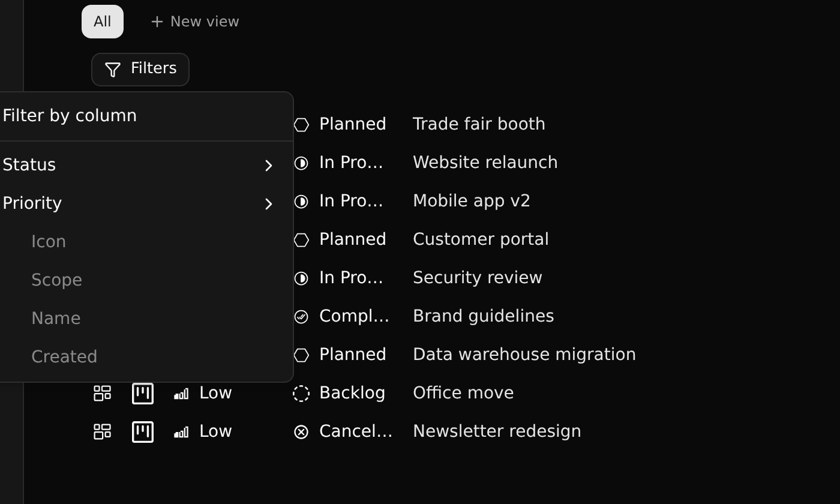This screenshot has width=840, height=504.
Task: Click the plus icon next to New view
Action: [x=157, y=22]
